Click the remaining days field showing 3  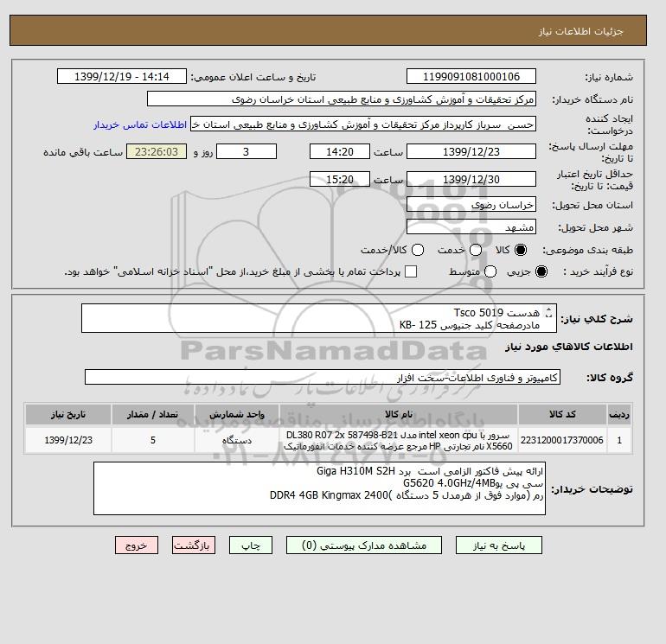[247, 151]
